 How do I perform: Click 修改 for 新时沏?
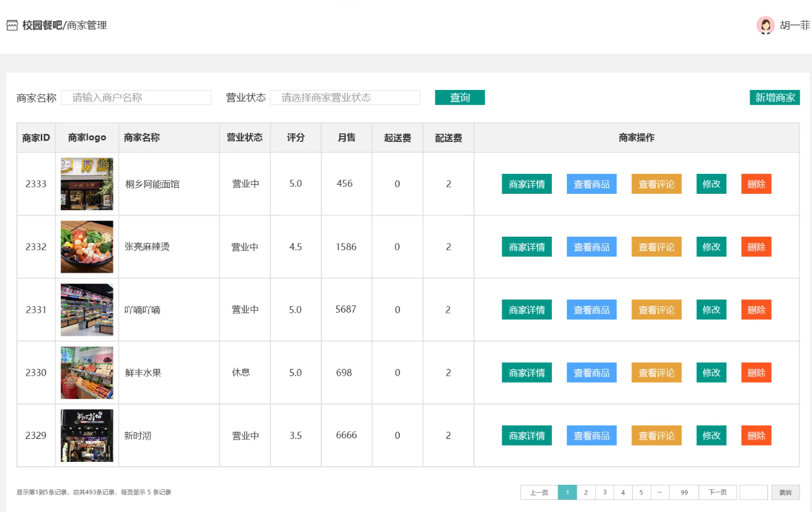pos(711,435)
